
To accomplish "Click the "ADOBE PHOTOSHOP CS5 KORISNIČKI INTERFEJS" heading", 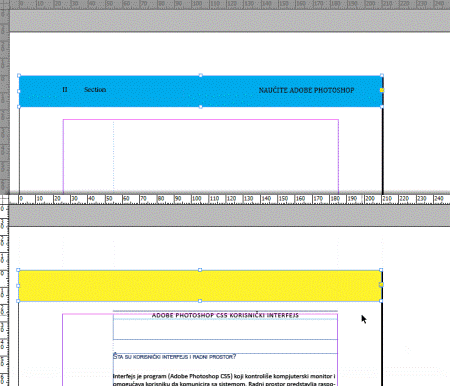I will click(225, 315).
